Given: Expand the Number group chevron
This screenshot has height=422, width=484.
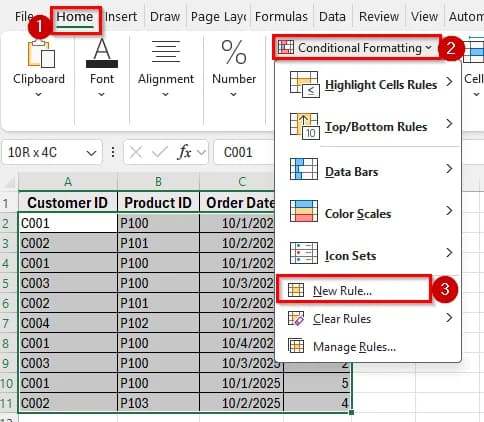Looking at the screenshot, I should (234, 94).
